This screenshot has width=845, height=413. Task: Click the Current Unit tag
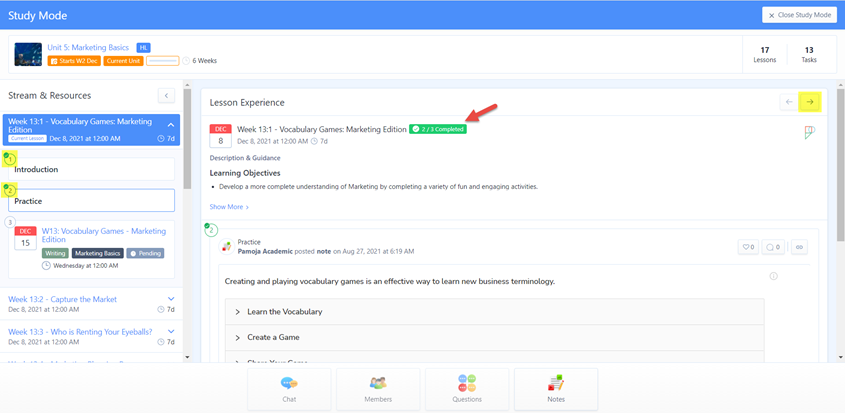[123, 61]
